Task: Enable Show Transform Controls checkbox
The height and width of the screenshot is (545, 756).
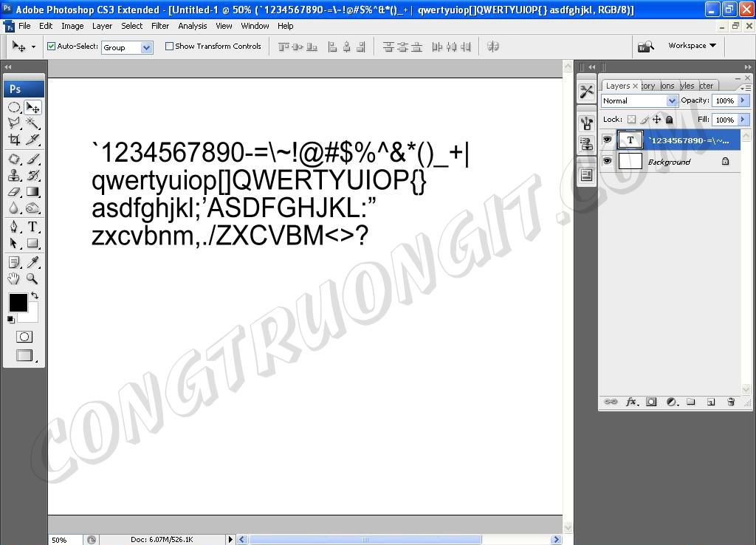Action: click(x=169, y=47)
